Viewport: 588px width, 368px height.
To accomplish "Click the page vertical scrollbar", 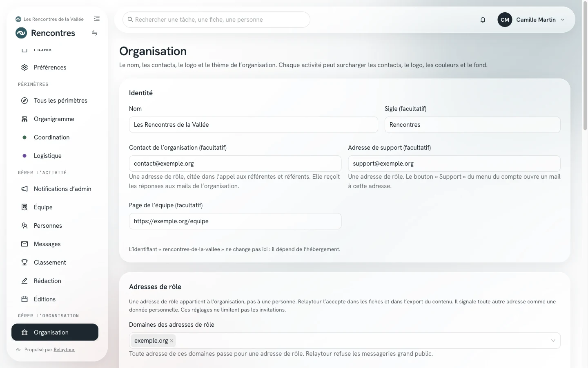I will click(585, 65).
